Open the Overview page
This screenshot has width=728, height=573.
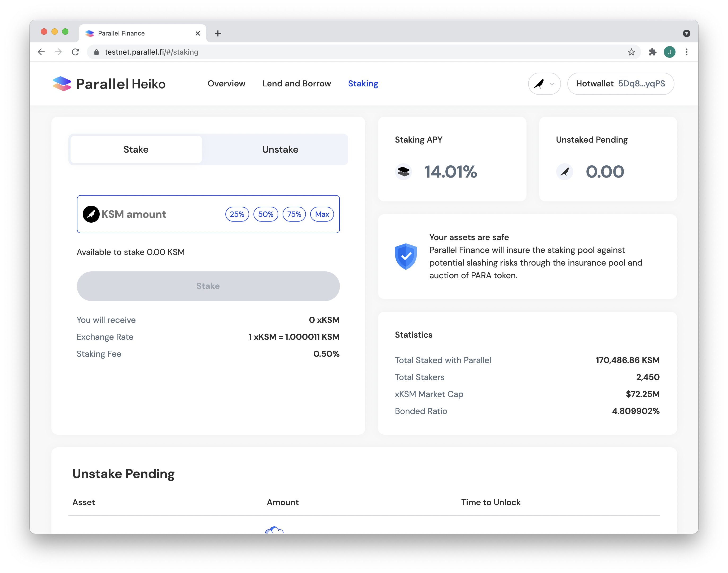[x=226, y=83]
